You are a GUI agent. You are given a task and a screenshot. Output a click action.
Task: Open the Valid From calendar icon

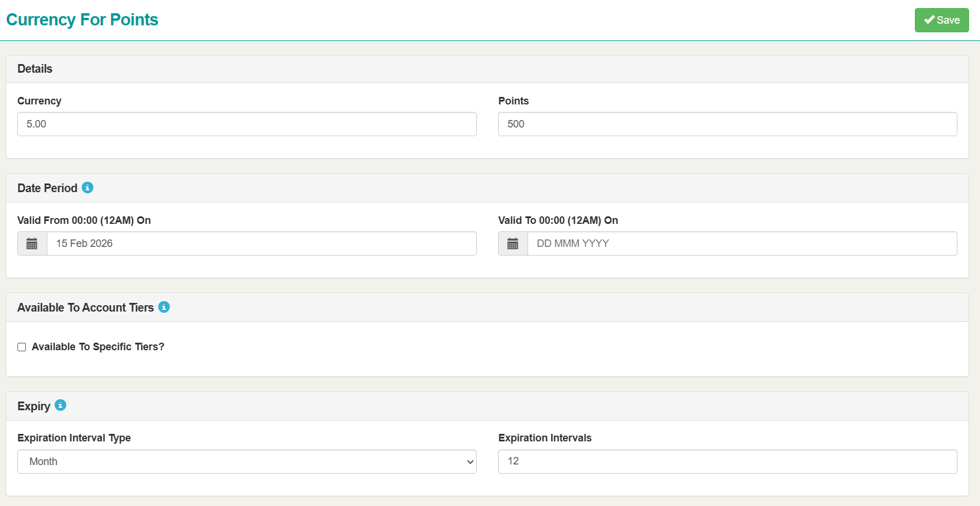[x=32, y=243]
